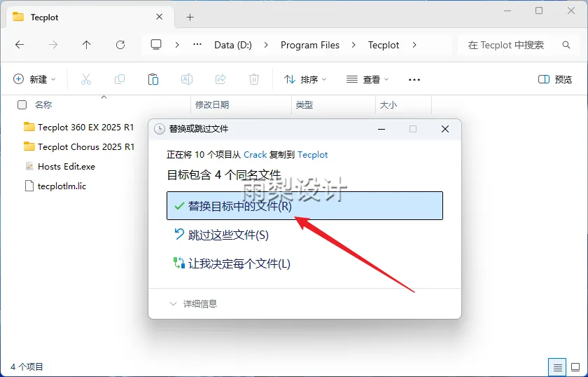Sort by 修改日期 column header
This screenshot has height=377, width=588.
click(212, 105)
